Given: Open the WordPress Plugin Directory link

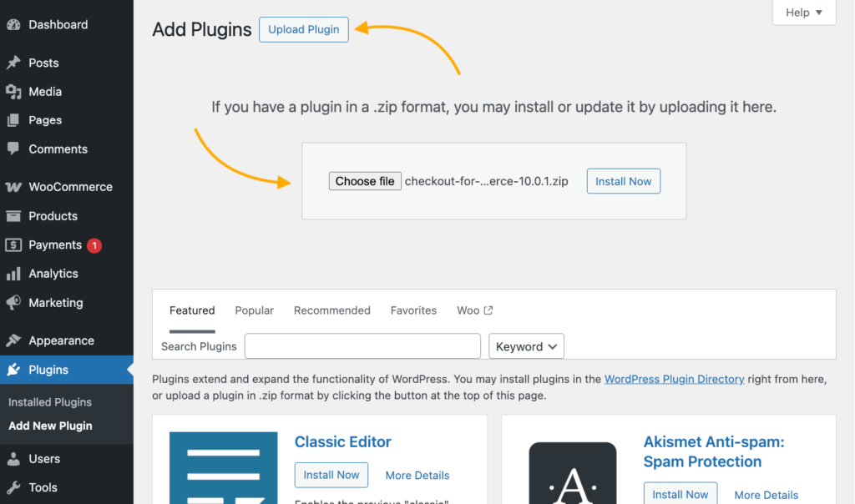Looking at the screenshot, I should [x=674, y=379].
